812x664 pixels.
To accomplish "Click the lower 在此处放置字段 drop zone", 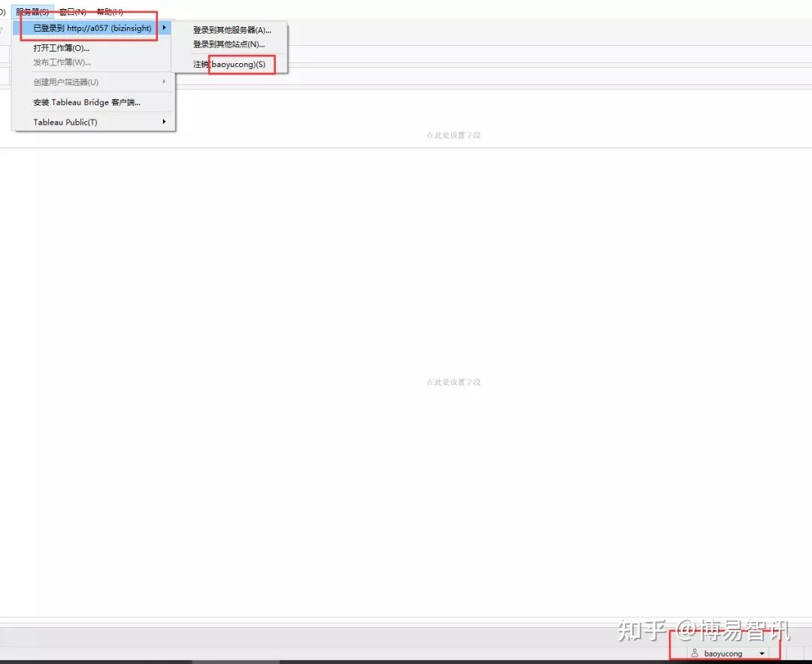I will point(453,381).
